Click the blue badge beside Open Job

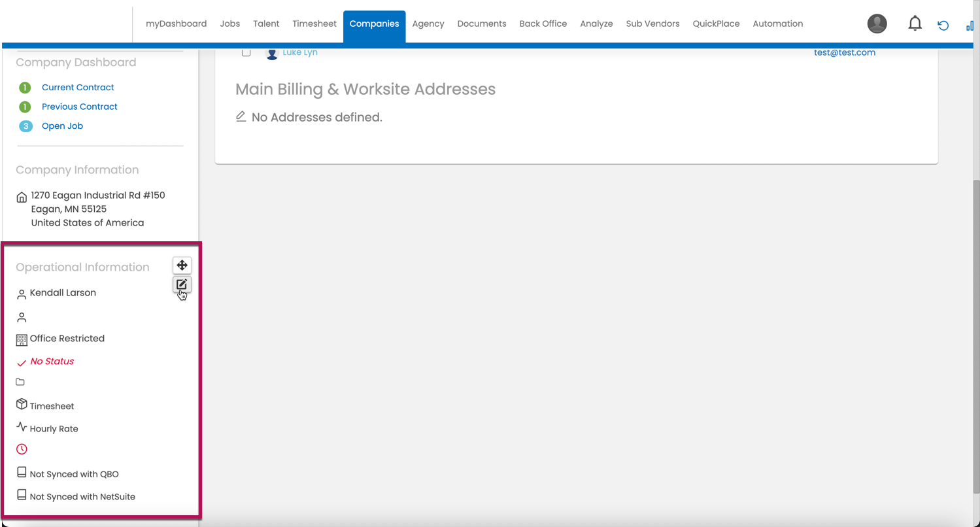tap(25, 126)
